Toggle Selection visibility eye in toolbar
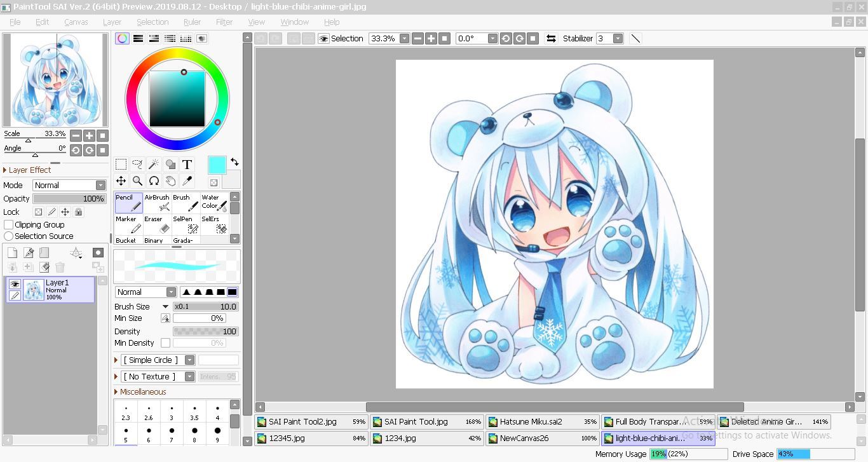 click(x=323, y=38)
